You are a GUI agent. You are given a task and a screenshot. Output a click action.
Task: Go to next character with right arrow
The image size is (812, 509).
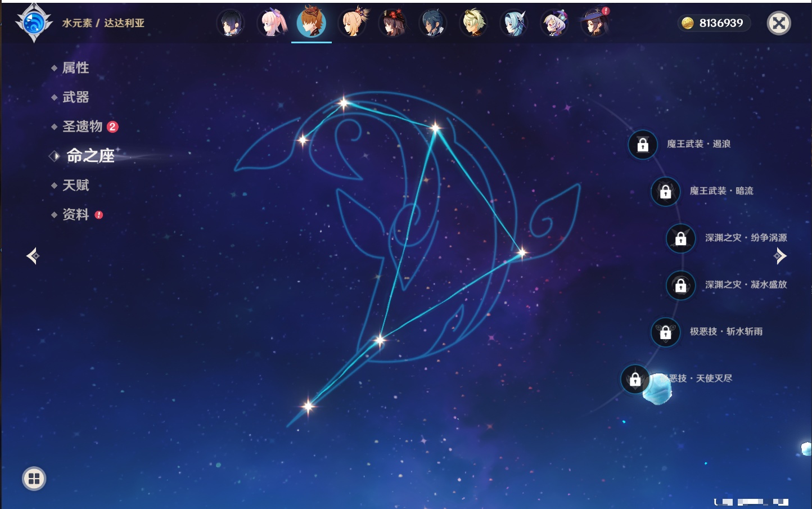click(x=780, y=256)
